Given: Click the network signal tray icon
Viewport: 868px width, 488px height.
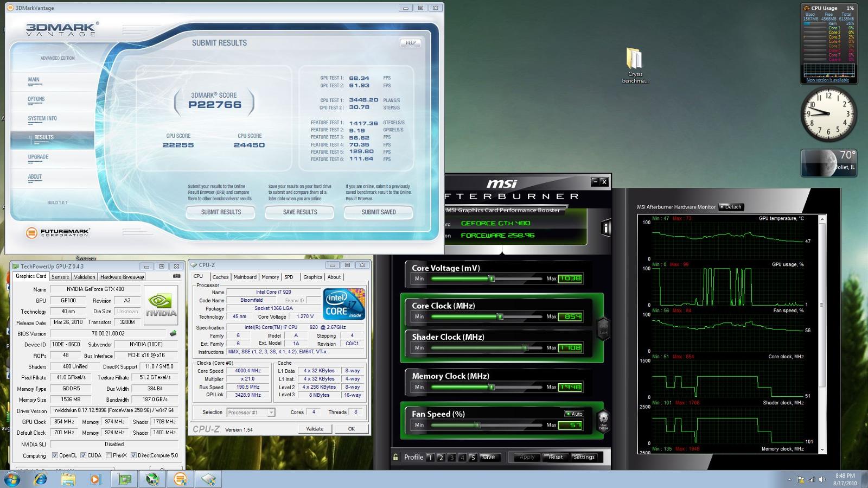Looking at the screenshot, I should [812, 479].
